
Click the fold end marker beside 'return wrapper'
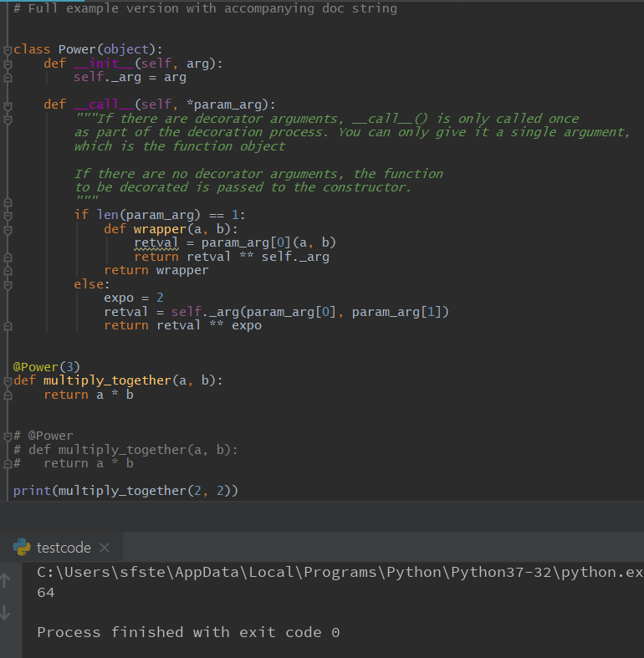pyautogui.click(x=8, y=271)
